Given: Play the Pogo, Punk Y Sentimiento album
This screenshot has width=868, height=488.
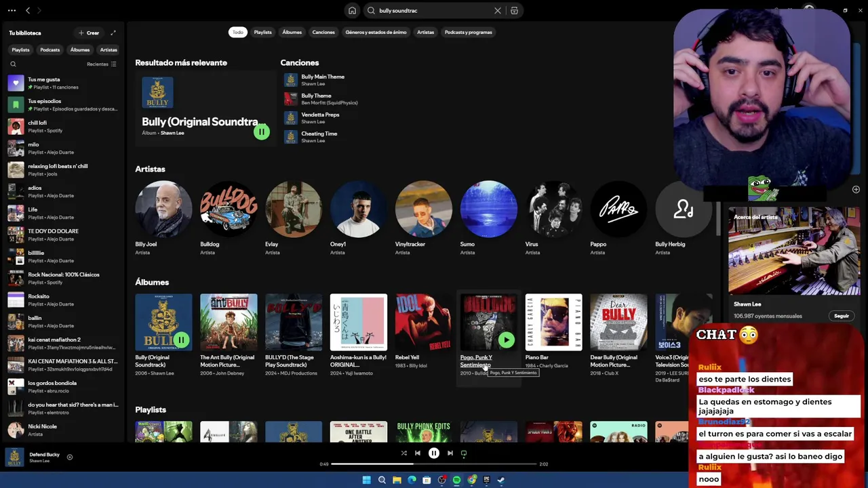Looking at the screenshot, I should tap(506, 340).
